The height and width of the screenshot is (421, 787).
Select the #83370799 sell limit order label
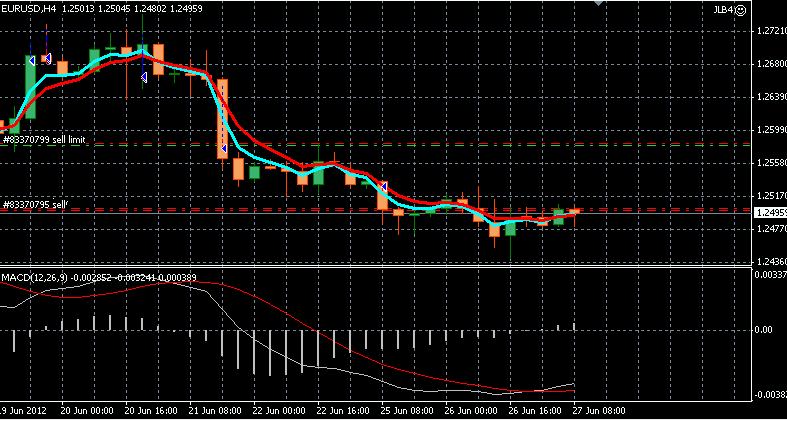44,141
